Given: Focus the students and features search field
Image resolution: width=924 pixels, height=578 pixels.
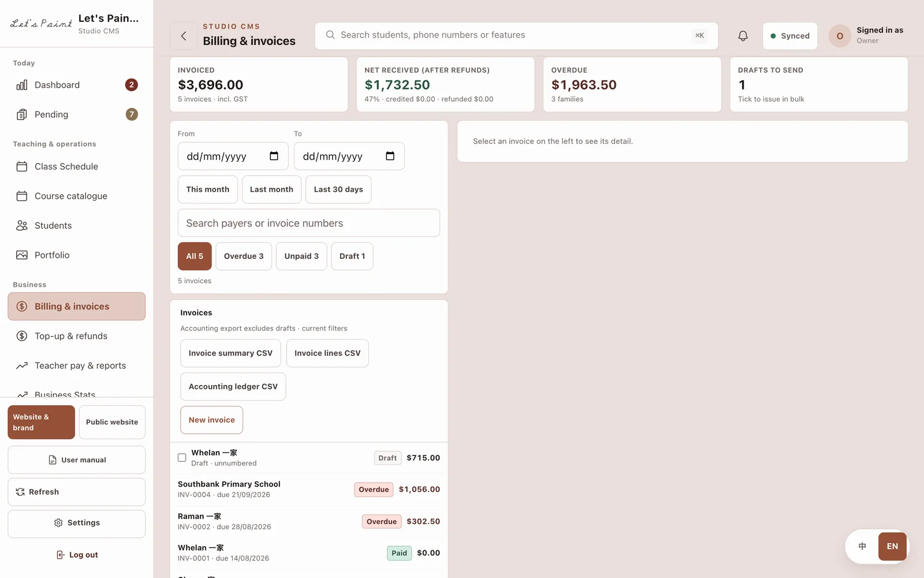Looking at the screenshot, I should (x=516, y=36).
